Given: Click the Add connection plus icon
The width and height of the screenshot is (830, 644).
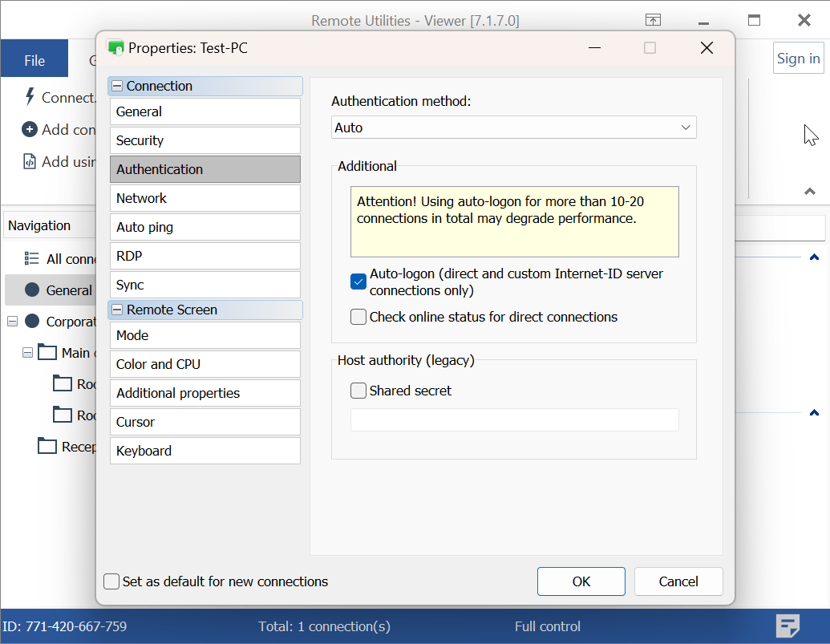Looking at the screenshot, I should click(30, 129).
